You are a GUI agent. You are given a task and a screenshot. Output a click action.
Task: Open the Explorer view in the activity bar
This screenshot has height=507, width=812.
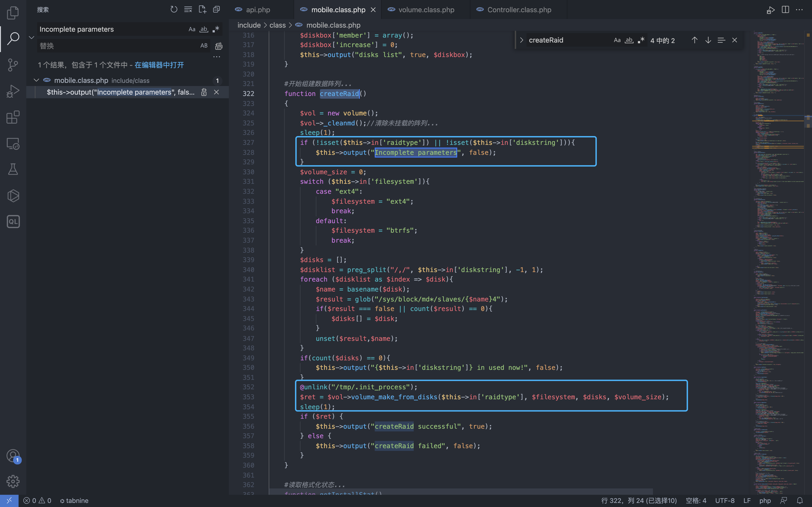pos(13,13)
